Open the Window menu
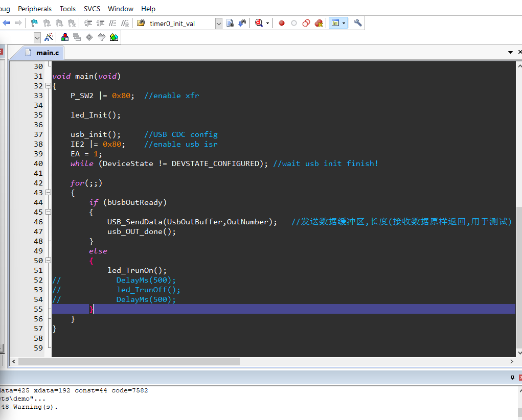This screenshot has height=420, width=522. click(121, 9)
